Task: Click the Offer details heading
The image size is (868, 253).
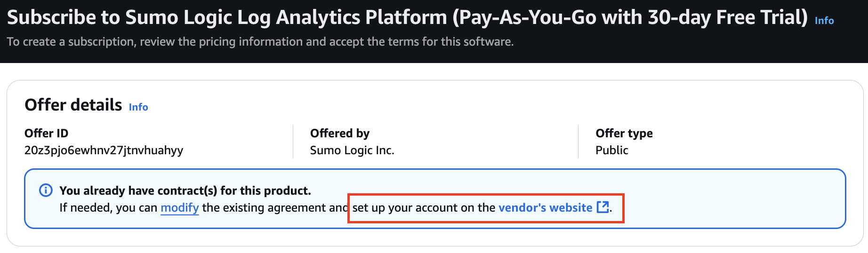Action: 73,105
